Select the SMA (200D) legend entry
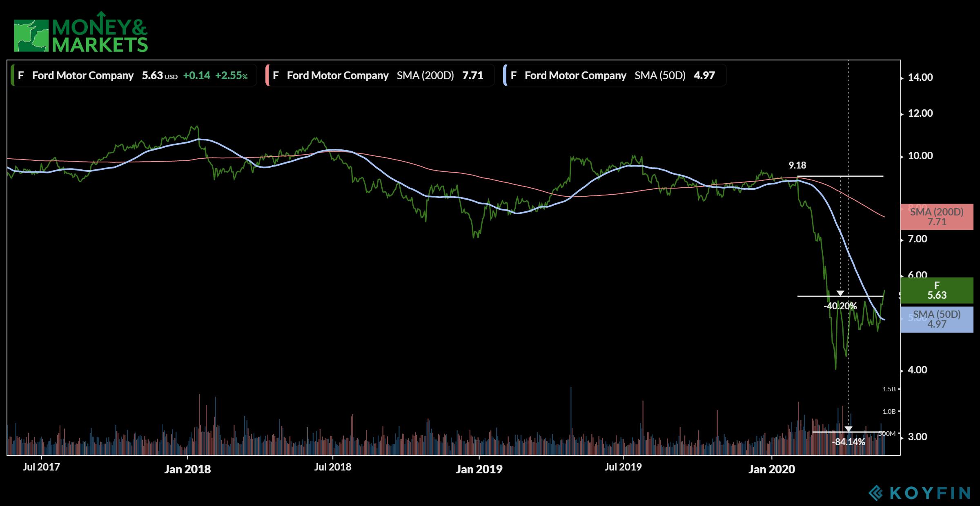 [380, 75]
